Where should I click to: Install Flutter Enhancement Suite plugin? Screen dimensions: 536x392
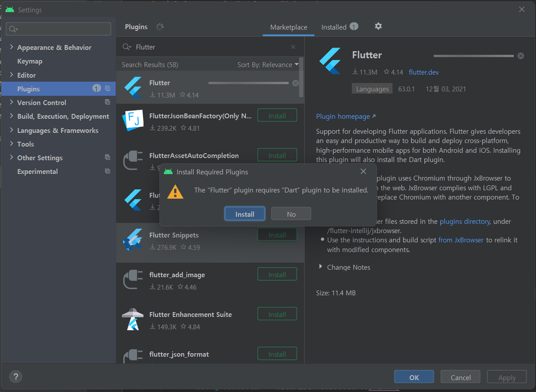pyautogui.click(x=277, y=314)
